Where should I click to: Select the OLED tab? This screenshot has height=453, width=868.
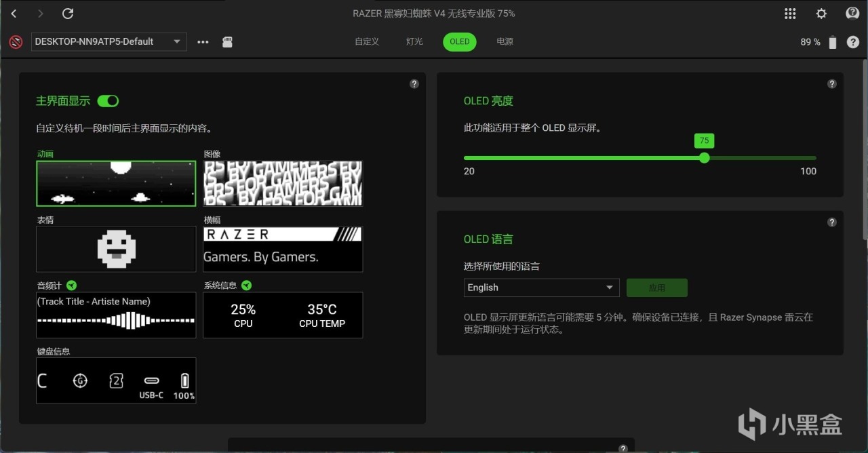[x=460, y=42]
